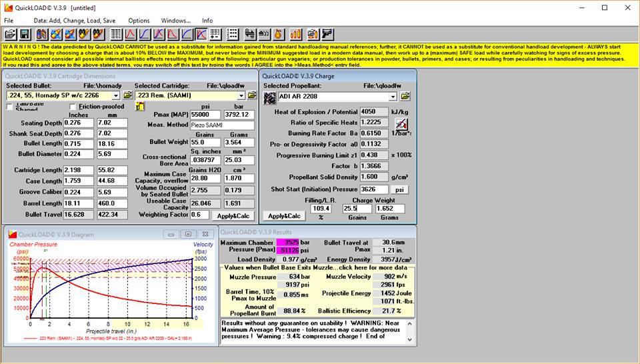Viewport: 640px width, 364px height.
Task: Click the Barrel Length mm field
Action: (112, 203)
